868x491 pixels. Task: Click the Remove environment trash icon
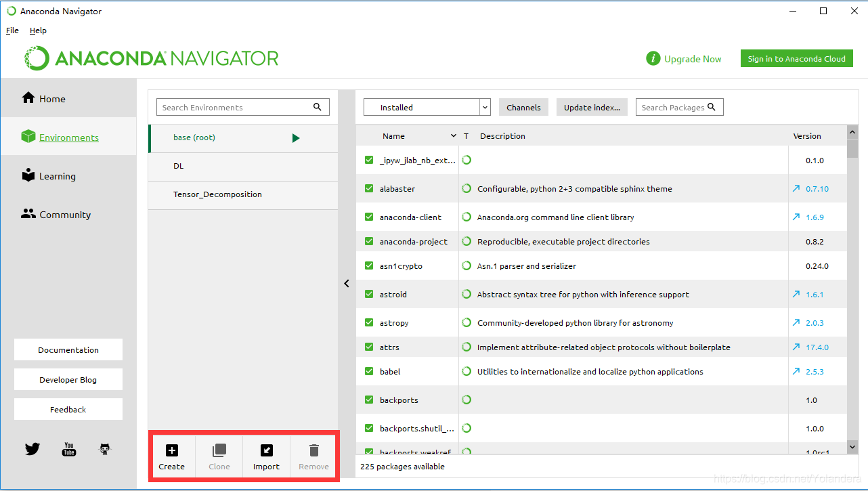(x=313, y=450)
